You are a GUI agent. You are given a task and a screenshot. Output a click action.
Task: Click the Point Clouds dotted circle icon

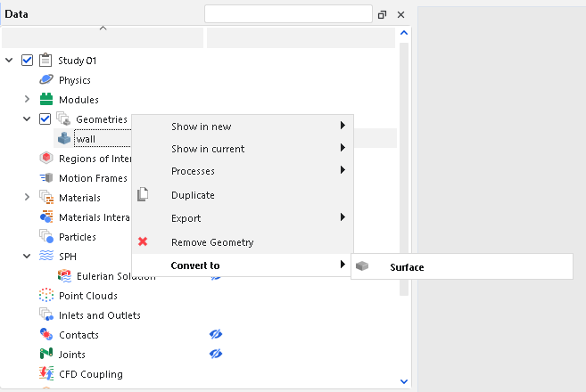[46, 296]
